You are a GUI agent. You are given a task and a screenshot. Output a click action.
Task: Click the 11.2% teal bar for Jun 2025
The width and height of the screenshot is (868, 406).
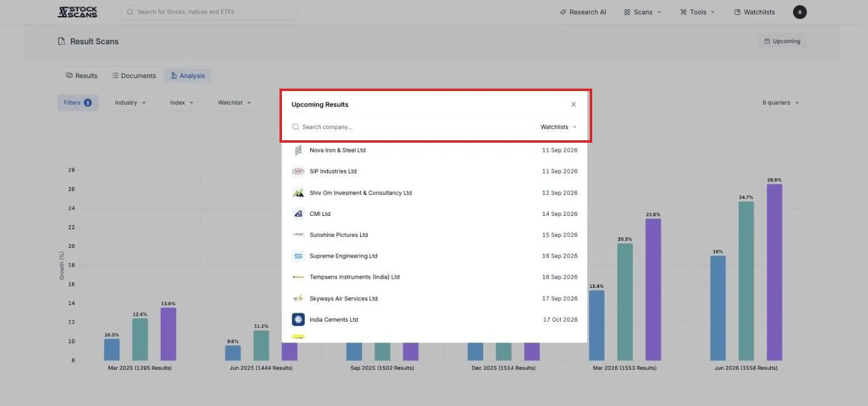(x=261, y=345)
